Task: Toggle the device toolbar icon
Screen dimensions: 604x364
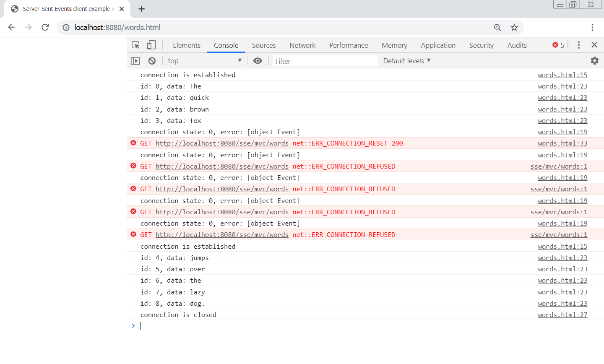Action: 151,45
